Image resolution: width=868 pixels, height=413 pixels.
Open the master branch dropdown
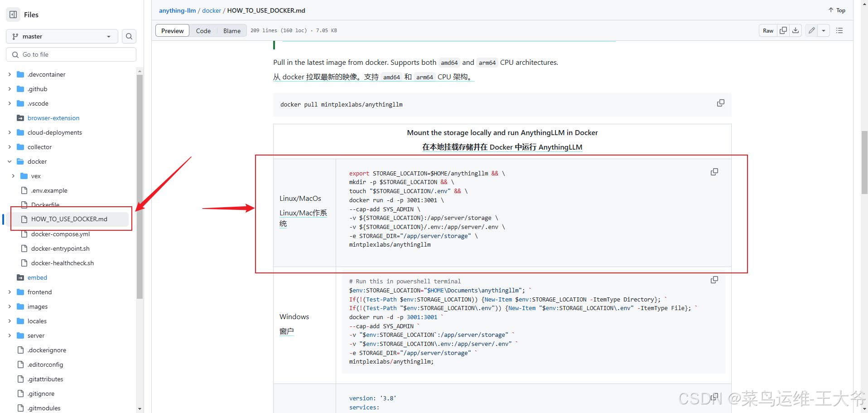[62, 36]
